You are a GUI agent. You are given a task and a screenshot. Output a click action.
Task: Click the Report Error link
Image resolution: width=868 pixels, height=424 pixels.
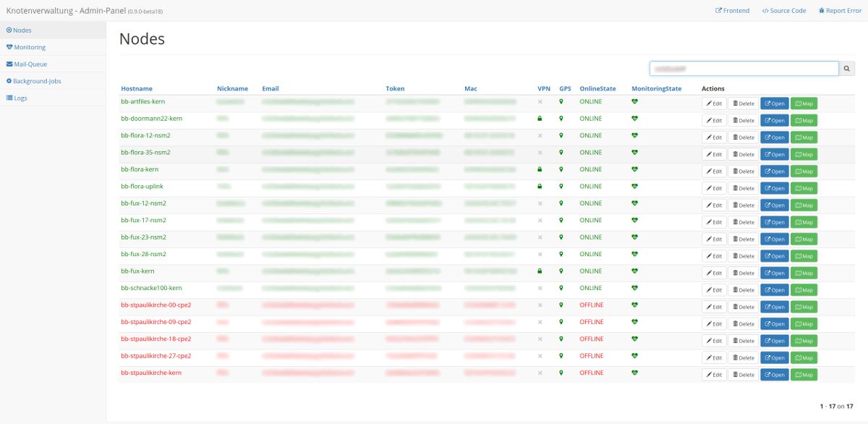840,11
